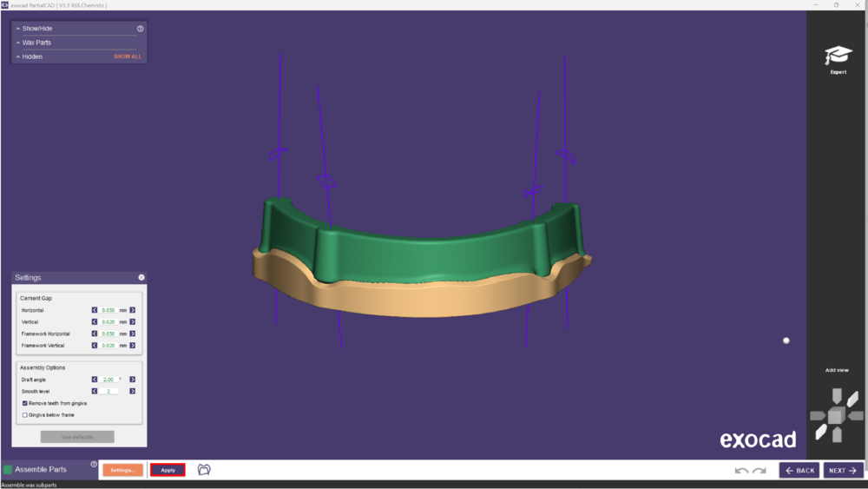
Task: Go BACK to previous step
Action: tap(799, 470)
